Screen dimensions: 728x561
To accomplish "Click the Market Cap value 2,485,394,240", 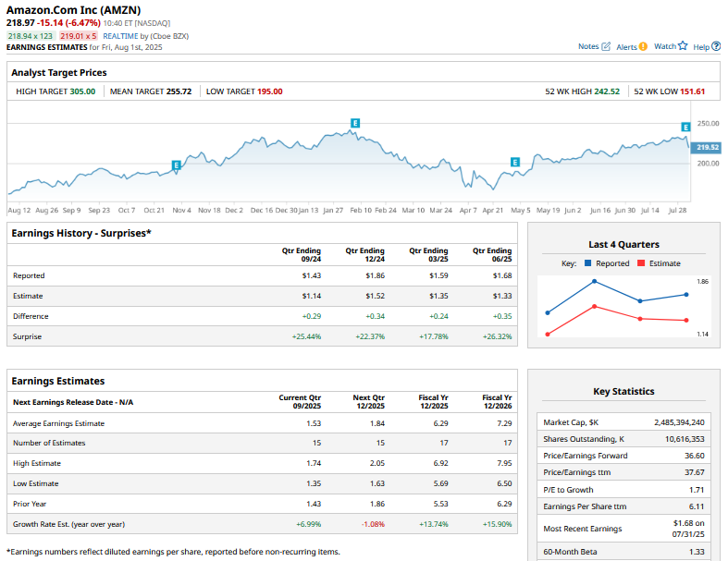I will 679,422.
